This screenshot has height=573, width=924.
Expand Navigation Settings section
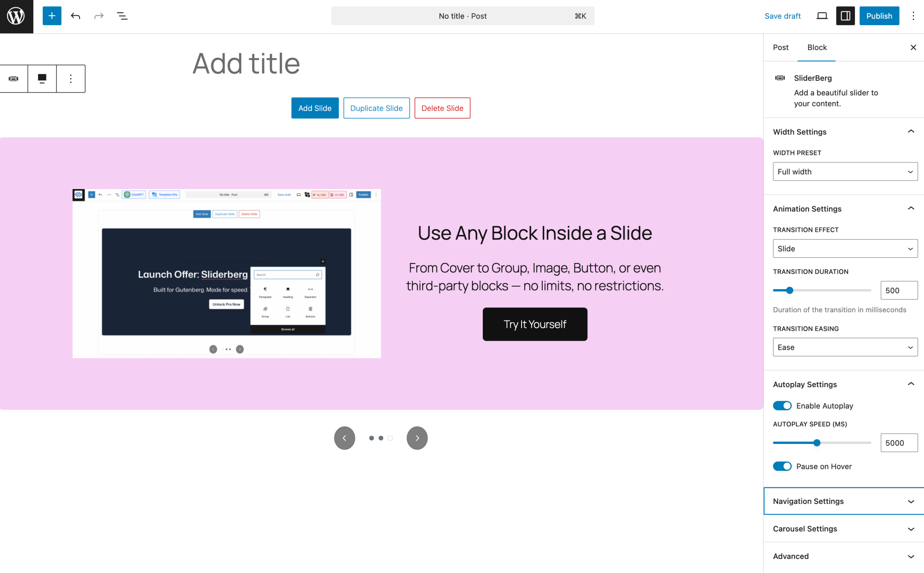tap(843, 501)
